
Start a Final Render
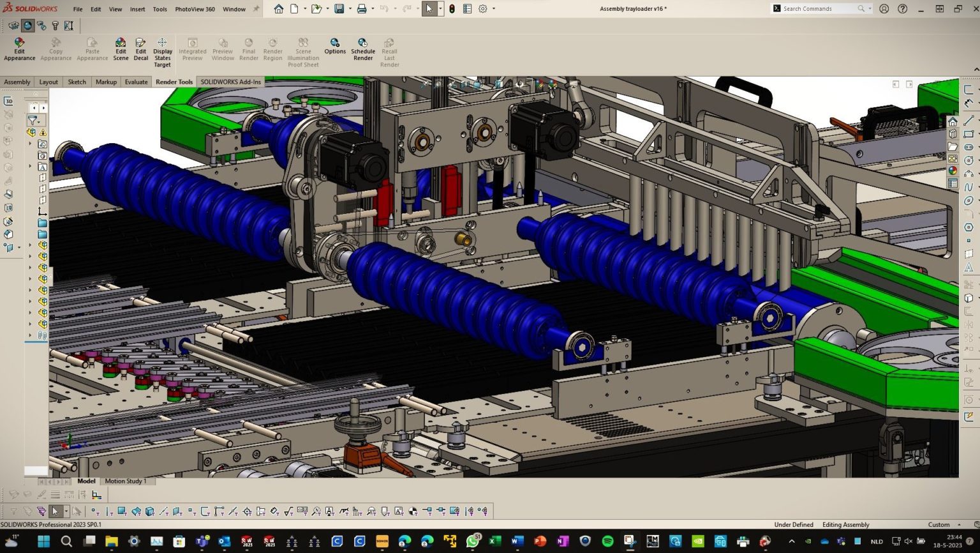coord(248,48)
